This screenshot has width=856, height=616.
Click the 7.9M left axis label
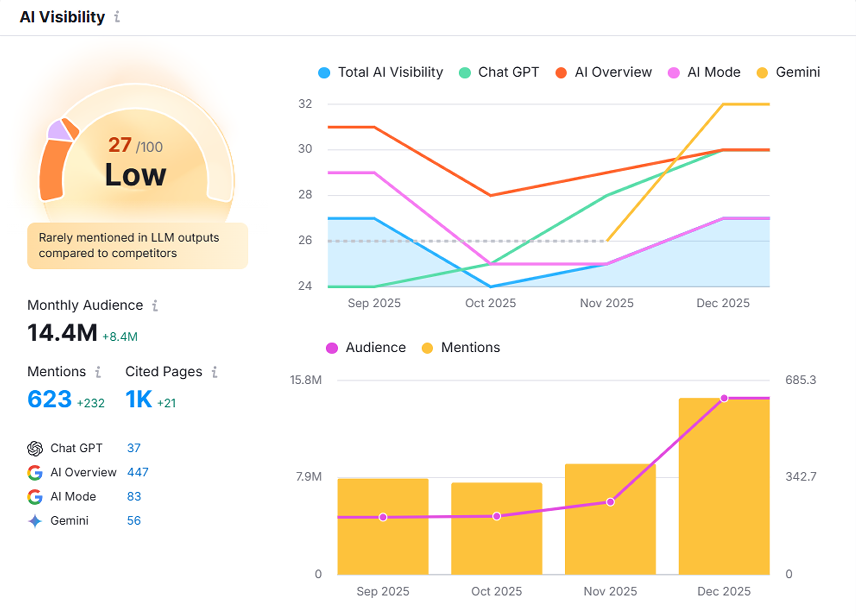pos(309,477)
